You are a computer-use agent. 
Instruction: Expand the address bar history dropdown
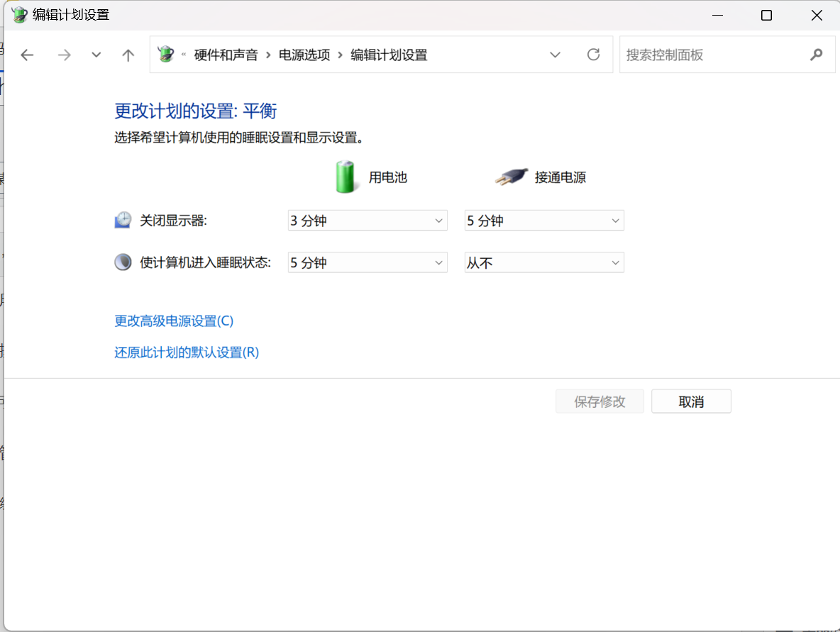coord(556,55)
